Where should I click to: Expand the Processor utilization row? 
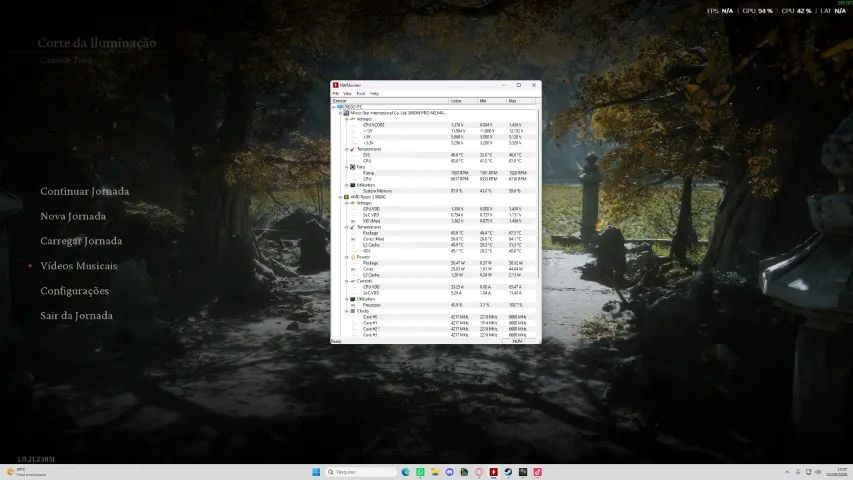click(353, 305)
